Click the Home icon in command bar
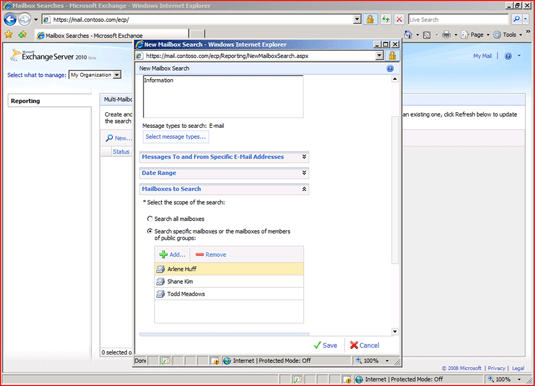The height and width of the screenshot is (386, 535). tap(408, 34)
